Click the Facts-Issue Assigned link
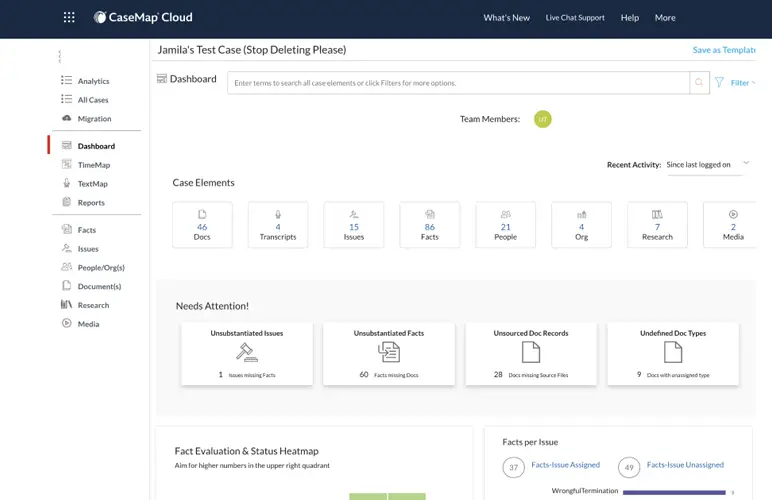This screenshot has height=500, width=772. (565, 465)
